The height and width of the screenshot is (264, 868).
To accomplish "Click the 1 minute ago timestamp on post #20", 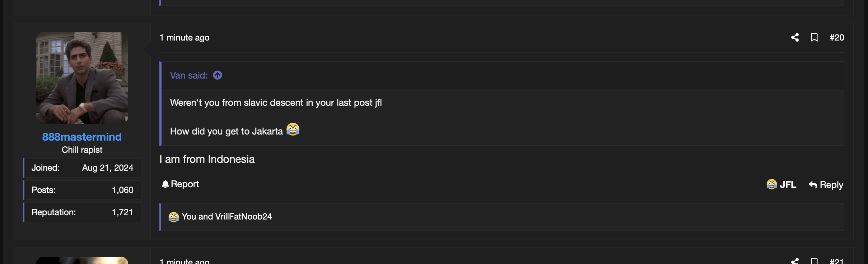I will tap(185, 37).
